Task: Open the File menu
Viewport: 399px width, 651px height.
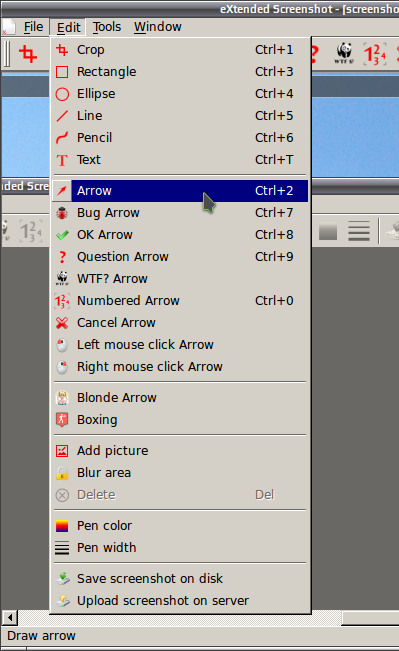Action: point(33,27)
